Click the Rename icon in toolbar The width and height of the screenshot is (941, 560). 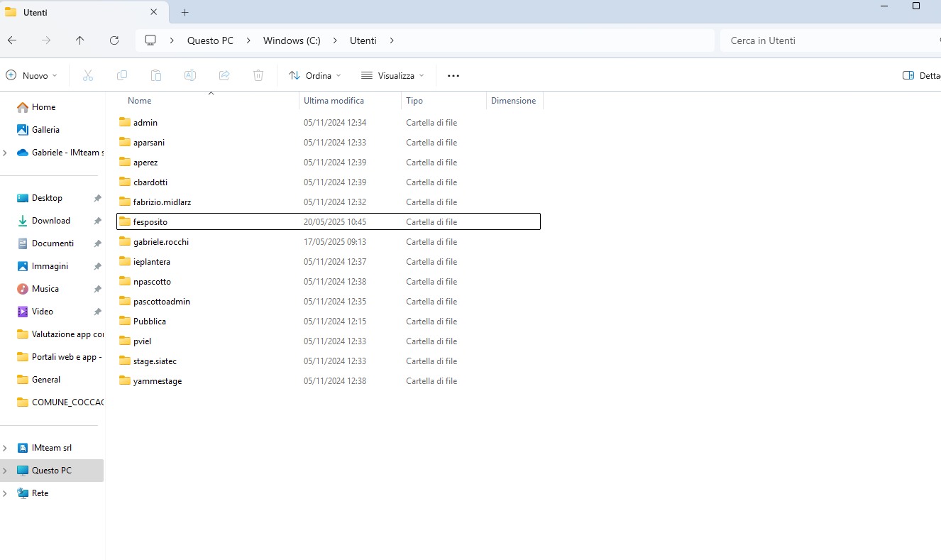pos(190,75)
